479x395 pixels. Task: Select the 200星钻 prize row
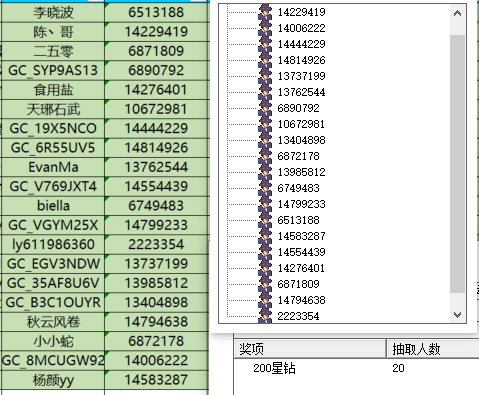[356, 368]
